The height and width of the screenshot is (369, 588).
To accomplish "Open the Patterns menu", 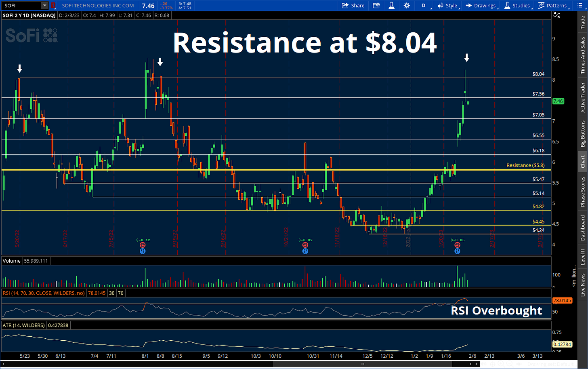I will 552,6.
